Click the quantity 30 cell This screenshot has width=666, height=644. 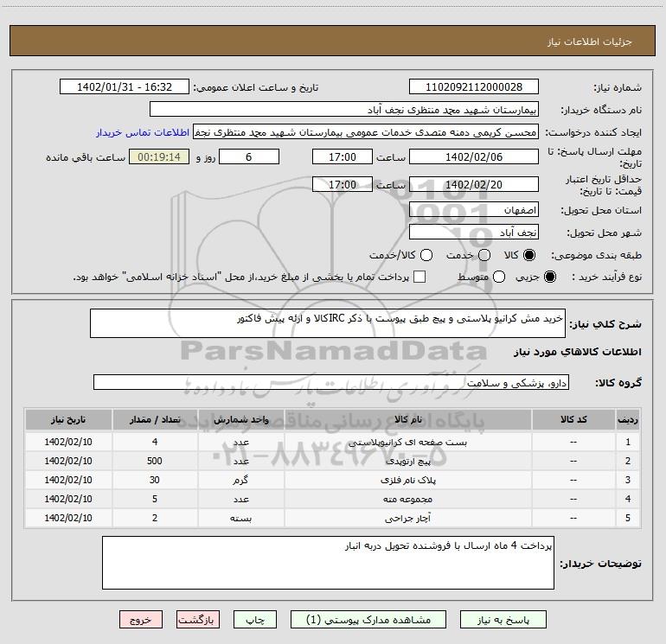(x=155, y=480)
